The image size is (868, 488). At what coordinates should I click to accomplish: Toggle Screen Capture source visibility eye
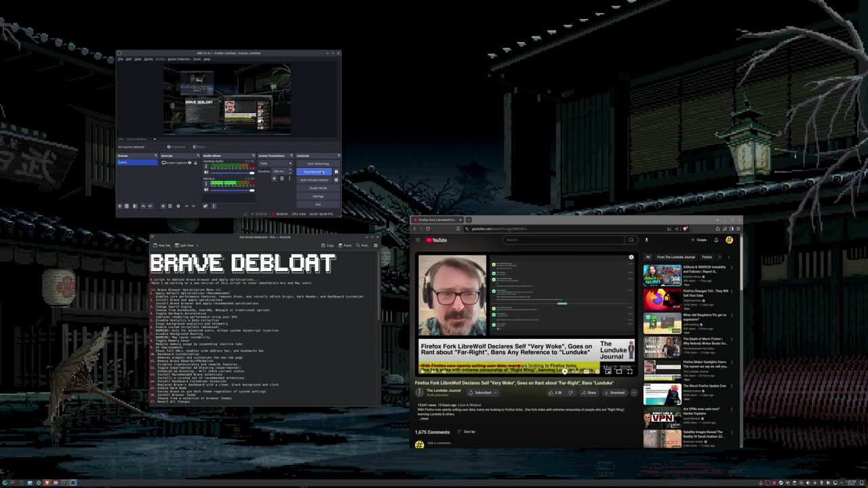tap(189, 163)
